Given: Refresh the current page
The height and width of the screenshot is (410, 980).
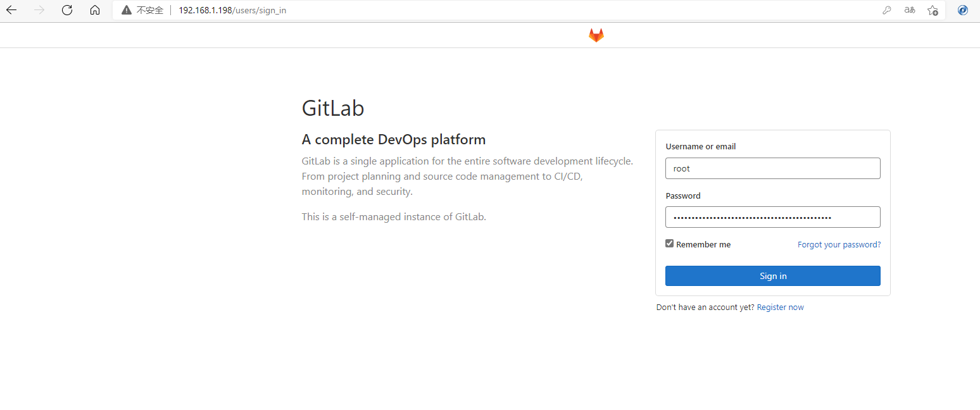Looking at the screenshot, I should tap(67, 10).
